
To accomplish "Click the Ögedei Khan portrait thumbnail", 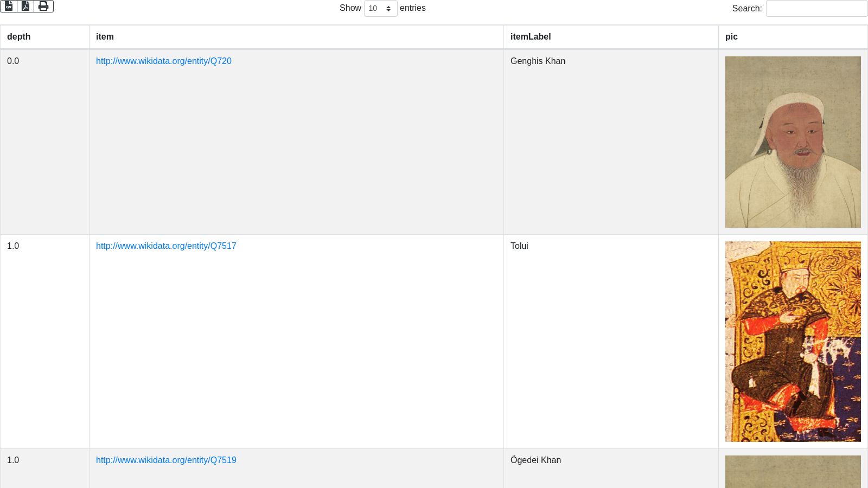I will (793, 472).
